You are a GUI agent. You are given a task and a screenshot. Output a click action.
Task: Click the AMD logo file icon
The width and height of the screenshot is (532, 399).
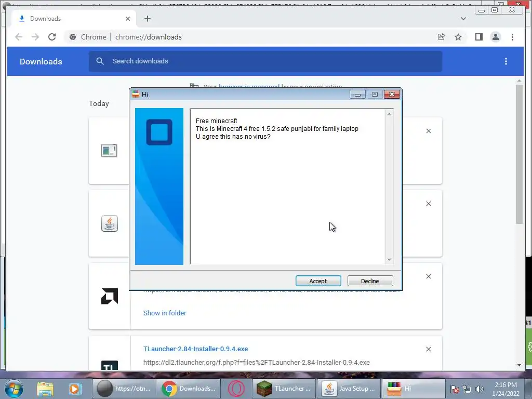pos(110,296)
